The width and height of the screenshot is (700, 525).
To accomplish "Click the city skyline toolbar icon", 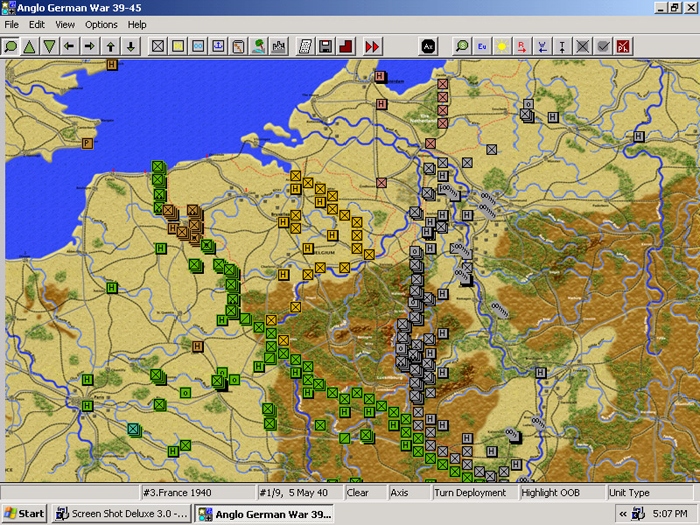I will [279, 46].
